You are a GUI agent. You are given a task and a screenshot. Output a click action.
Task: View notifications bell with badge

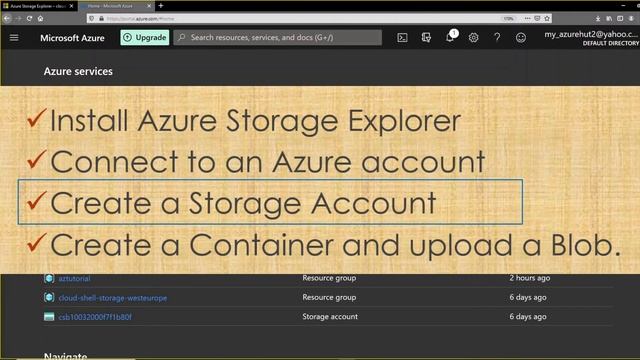(451, 37)
